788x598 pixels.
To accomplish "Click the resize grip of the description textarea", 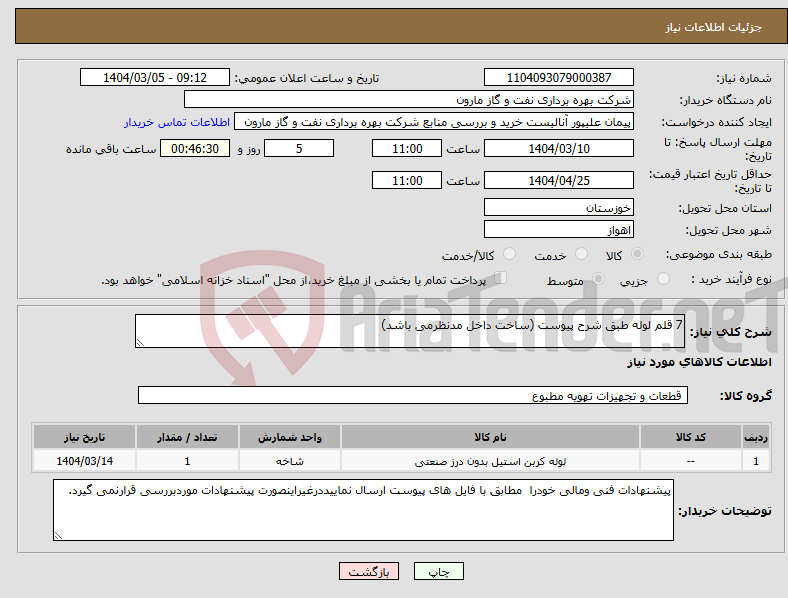I will [x=140, y=343].
